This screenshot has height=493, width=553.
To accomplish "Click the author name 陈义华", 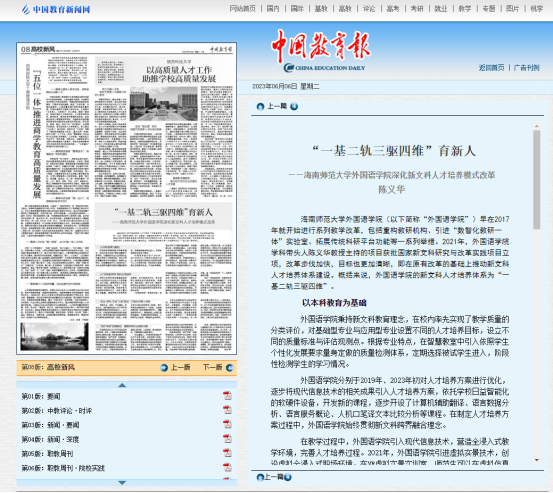I will [x=391, y=190].
